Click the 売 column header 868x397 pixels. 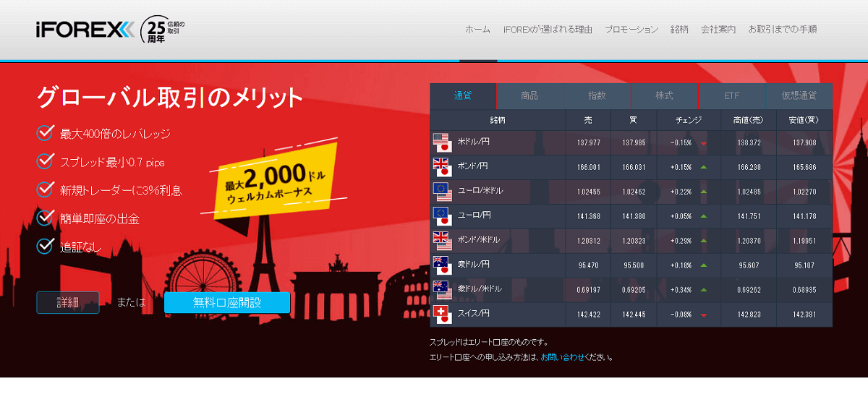pos(588,120)
